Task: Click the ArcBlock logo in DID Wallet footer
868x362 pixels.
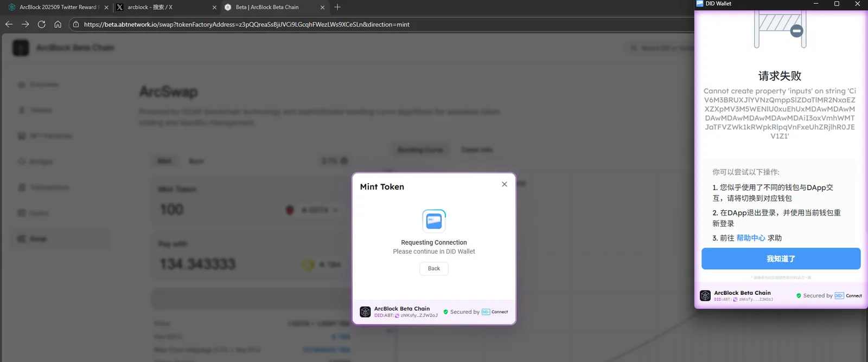Action: (x=705, y=295)
